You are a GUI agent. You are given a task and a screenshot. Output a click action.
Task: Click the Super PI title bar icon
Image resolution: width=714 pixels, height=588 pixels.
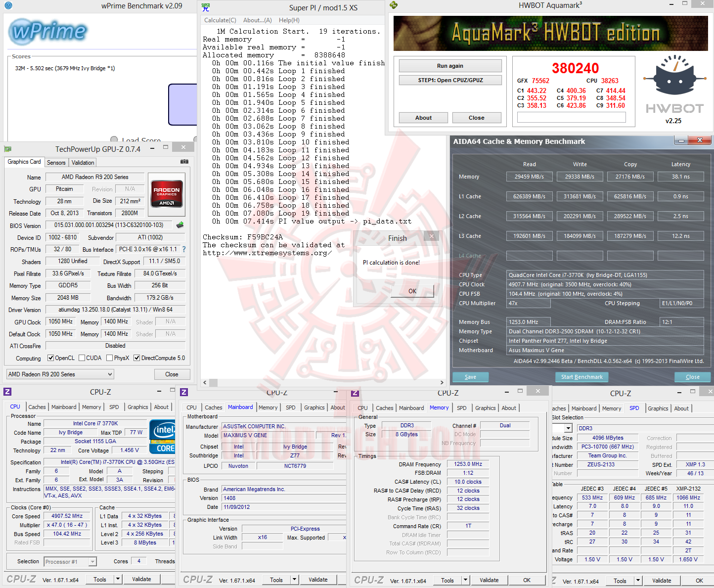click(206, 7)
